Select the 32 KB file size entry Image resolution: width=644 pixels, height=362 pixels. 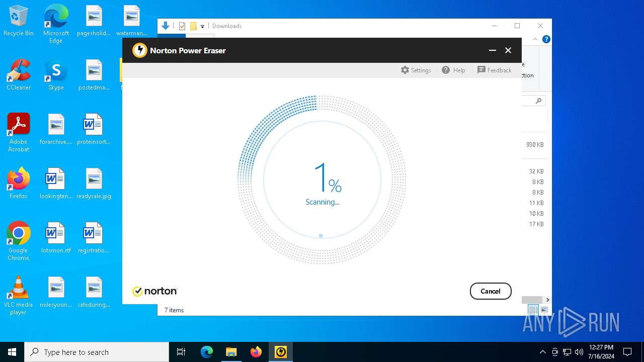click(536, 171)
